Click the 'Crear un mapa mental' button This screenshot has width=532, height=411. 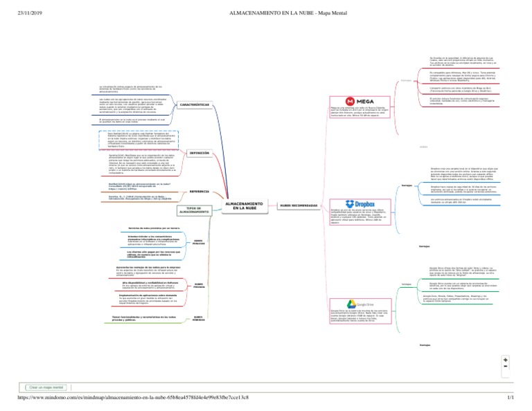[46, 387]
